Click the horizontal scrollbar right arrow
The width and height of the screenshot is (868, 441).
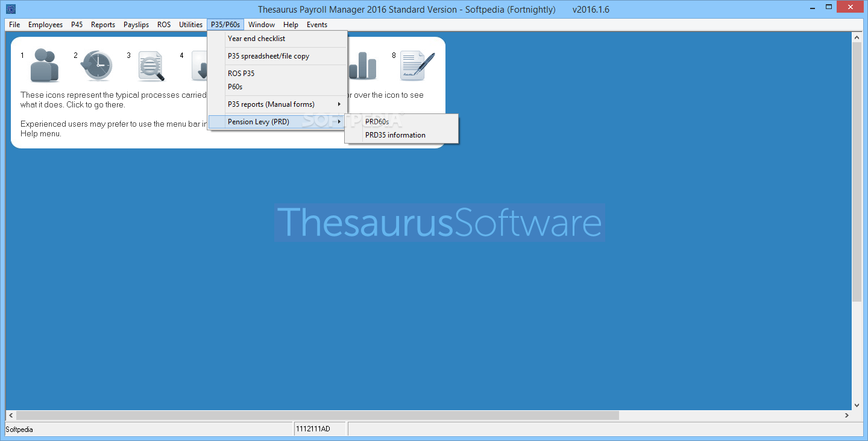pyautogui.click(x=846, y=416)
